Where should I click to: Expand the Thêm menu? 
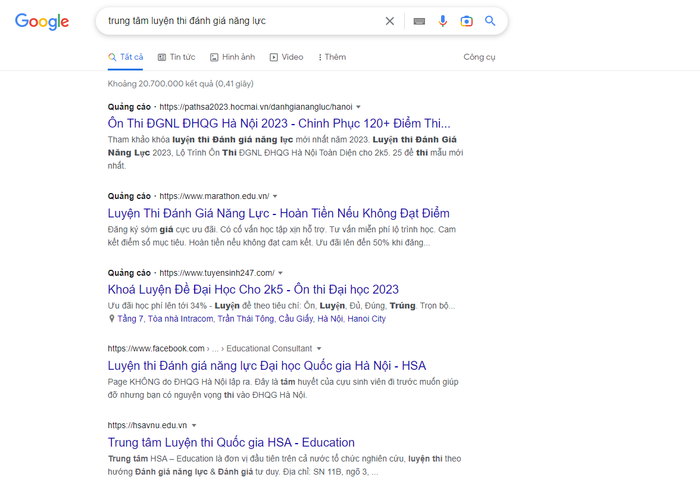tap(332, 57)
